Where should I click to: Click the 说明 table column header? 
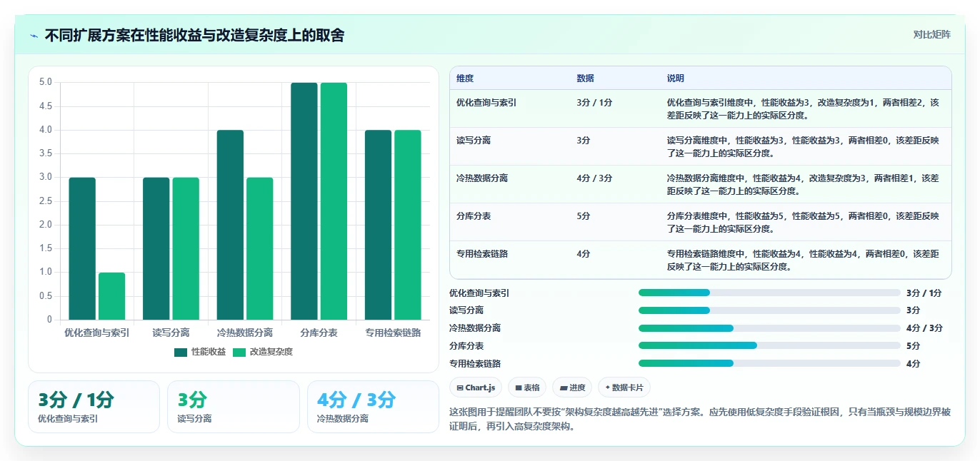pos(676,78)
